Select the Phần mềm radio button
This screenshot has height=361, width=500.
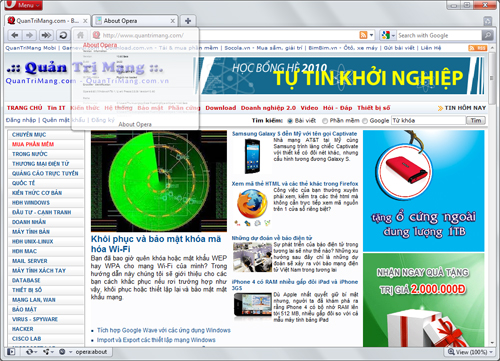325,121
